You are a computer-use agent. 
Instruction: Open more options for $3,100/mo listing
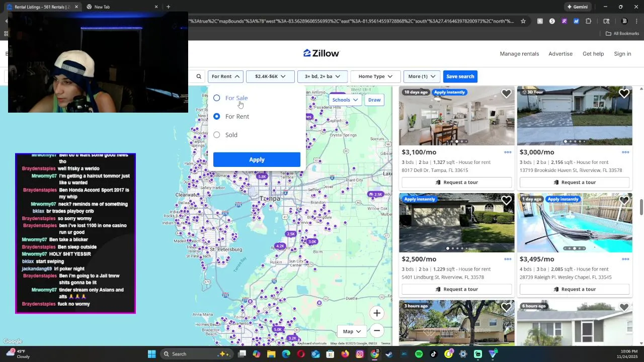[508, 152]
